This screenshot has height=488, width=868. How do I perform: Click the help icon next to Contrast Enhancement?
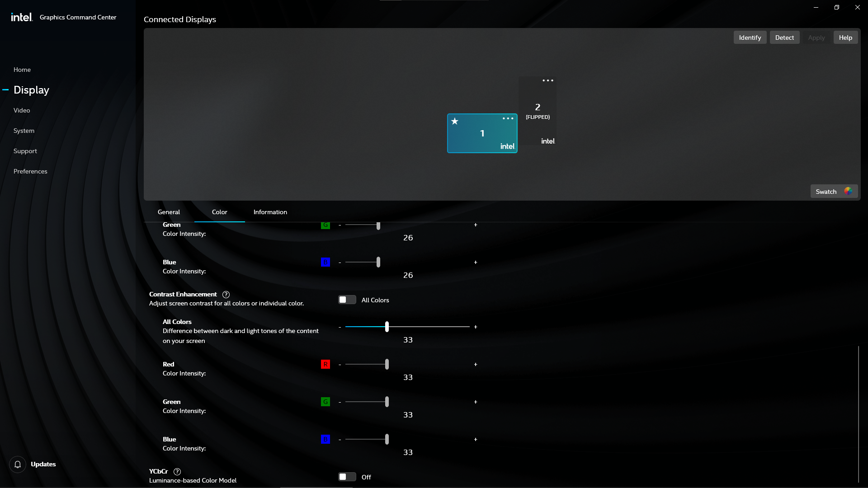226,295
